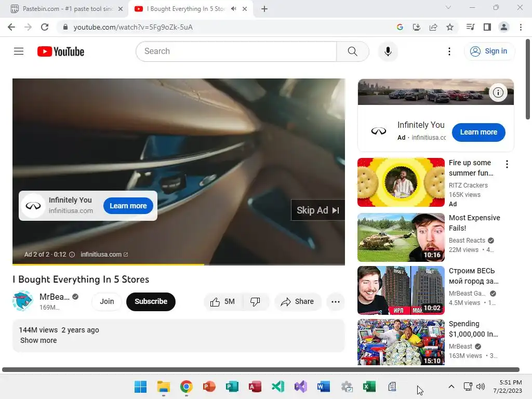Screen dimensions: 532x399
Task: Click Learn more in sidebar Infiniti ad
Action: (x=478, y=132)
